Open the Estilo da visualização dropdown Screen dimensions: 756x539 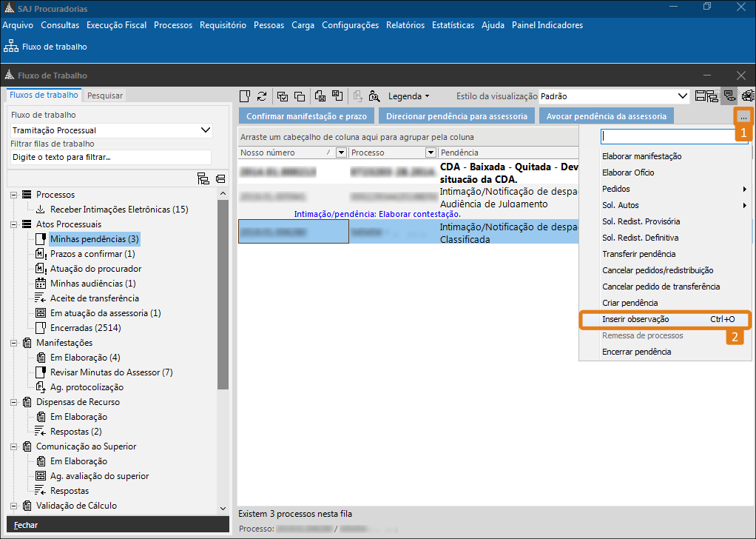point(683,96)
